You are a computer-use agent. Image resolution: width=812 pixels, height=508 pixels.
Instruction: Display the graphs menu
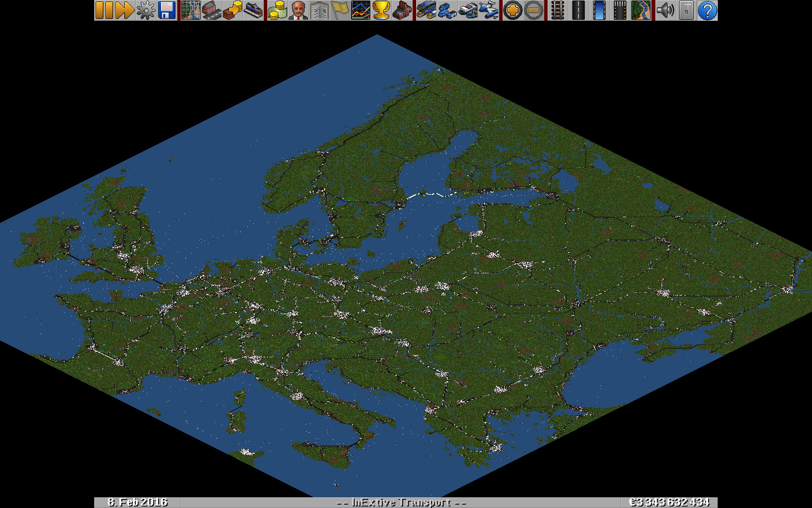click(361, 10)
